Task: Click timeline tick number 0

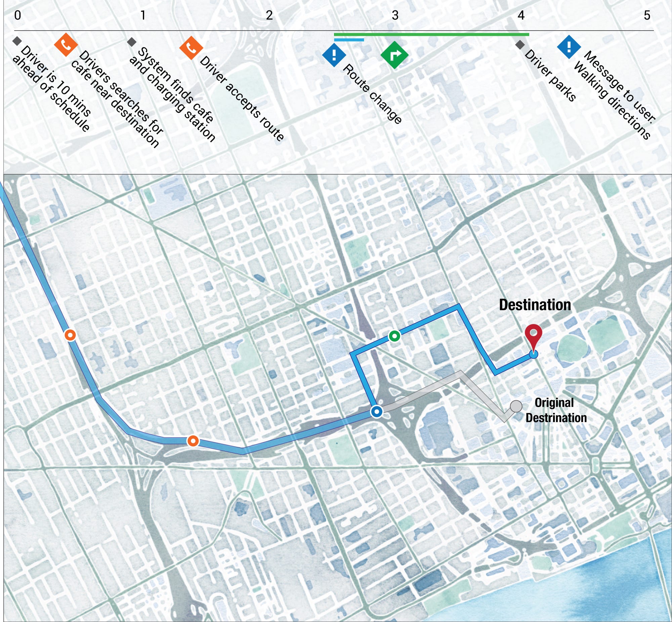Action: click(x=17, y=15)
